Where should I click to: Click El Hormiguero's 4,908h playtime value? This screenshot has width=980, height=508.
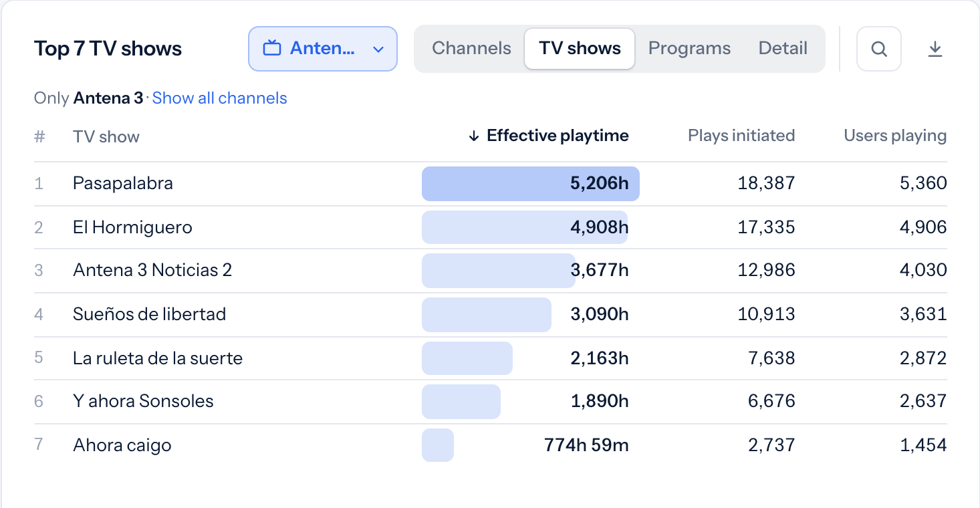600,227
